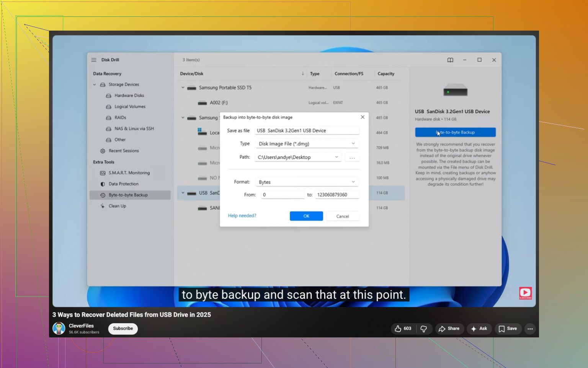Edit the Save as file name field

[307, 131]
